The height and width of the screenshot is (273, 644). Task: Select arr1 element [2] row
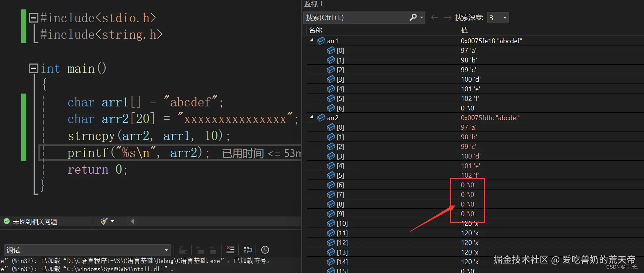click(475, 69)
